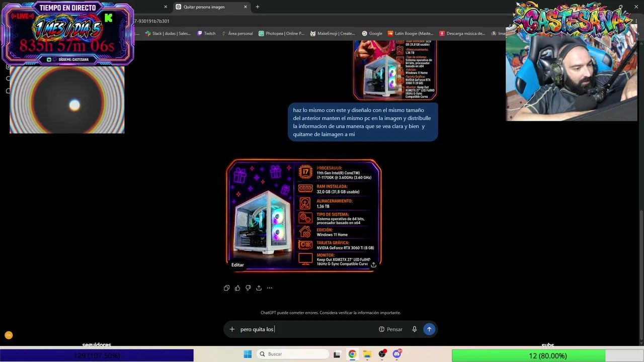This screenshot has height=362, width=644.
Task: Close the browser tab left of 'Quitar persona imagen'
Action: [x=166, y=7]
